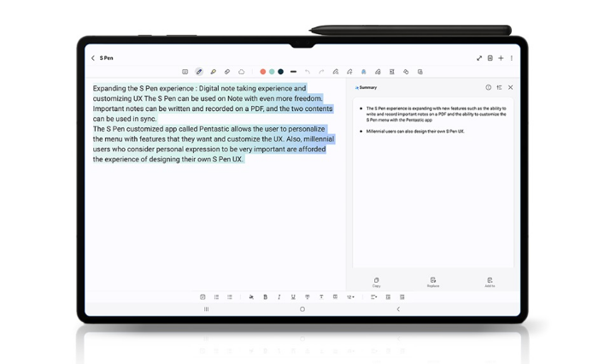Select the eraser tool
616x364 pixels.
click(227, 72)
